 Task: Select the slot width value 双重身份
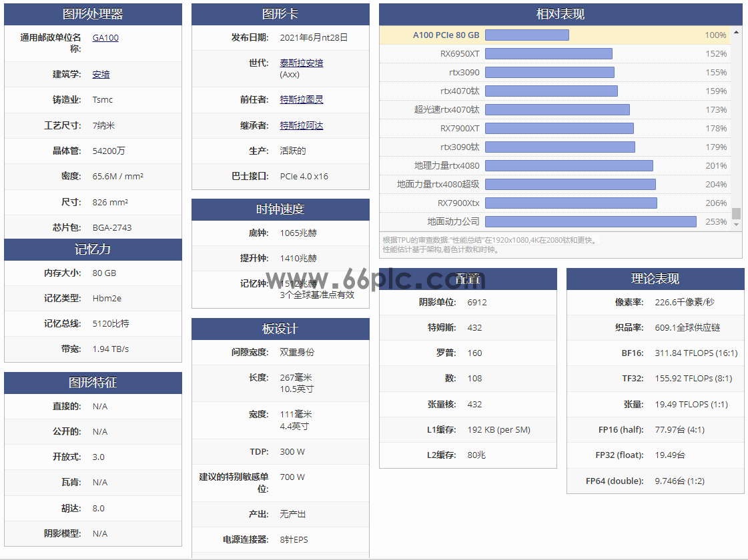pyautogui.click(x=297, y=352)
